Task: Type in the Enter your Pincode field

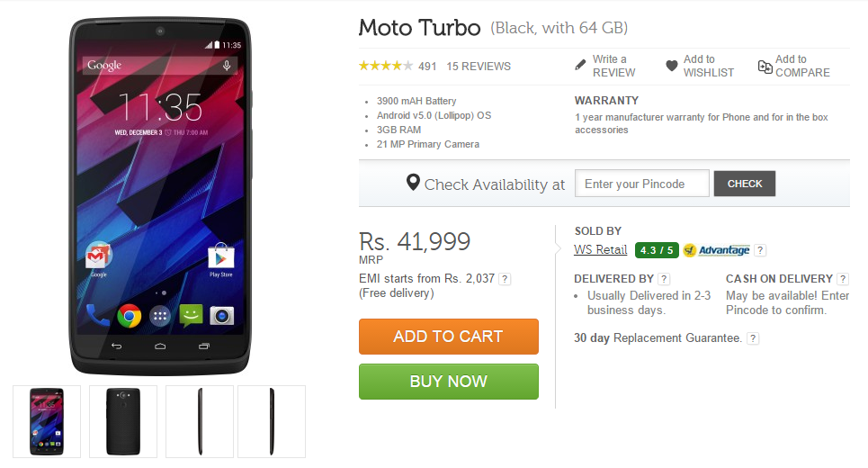Action: point(641,184)
